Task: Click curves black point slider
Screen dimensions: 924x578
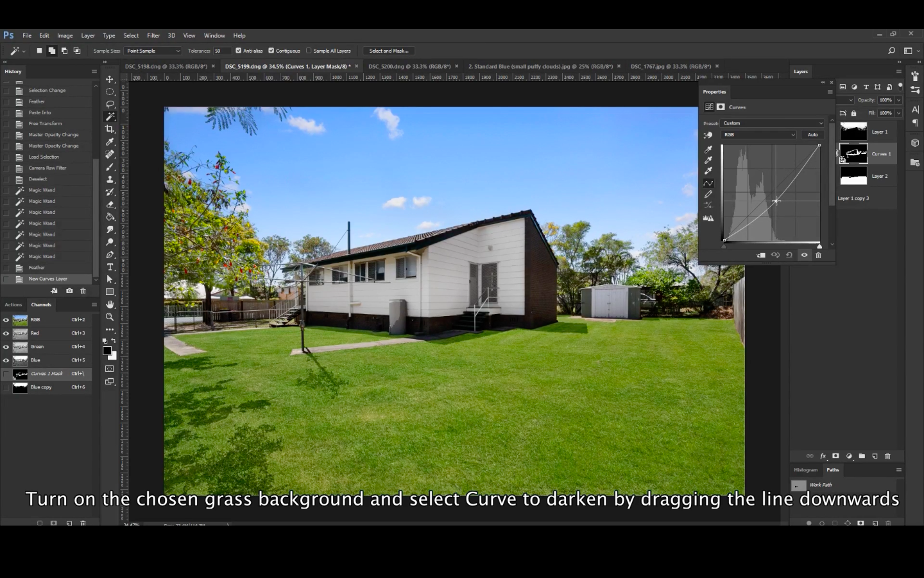Action: tap(724, 247)
